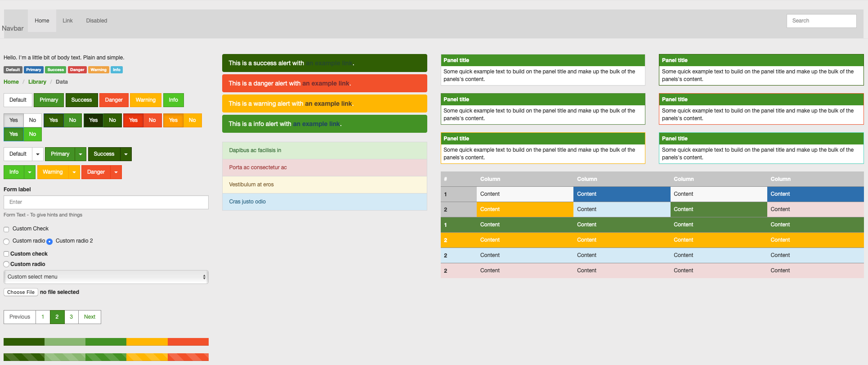
Task: Toggle Yes in the orange warning group
Action: [173, 120]
